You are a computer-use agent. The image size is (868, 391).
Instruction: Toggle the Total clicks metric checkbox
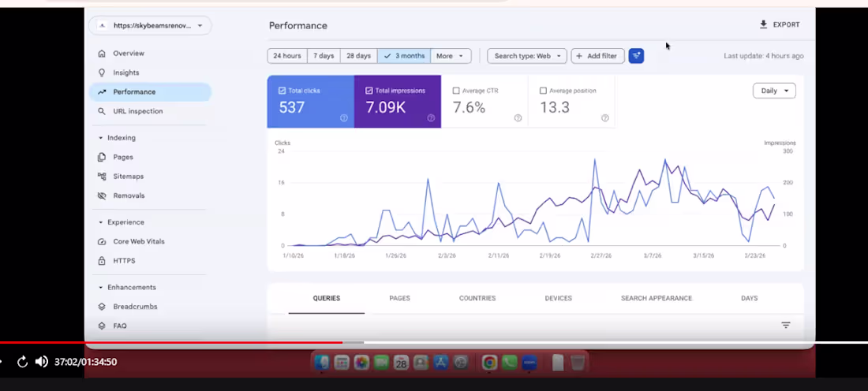(x=282, y=91)
